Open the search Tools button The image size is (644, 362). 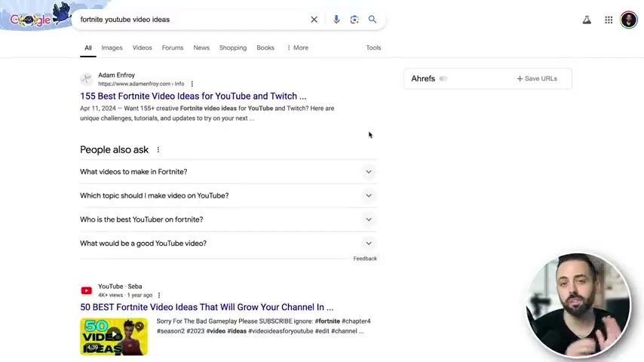(x=373, y=48)
